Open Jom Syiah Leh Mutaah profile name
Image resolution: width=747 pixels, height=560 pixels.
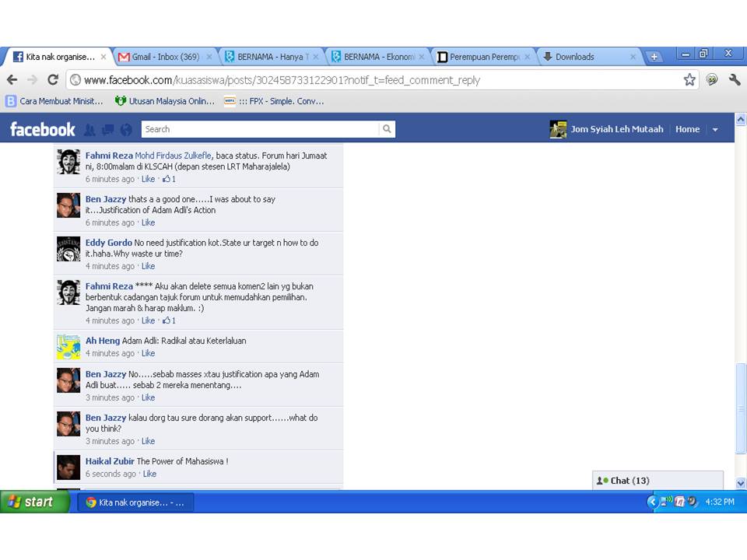tap(617, 129)
